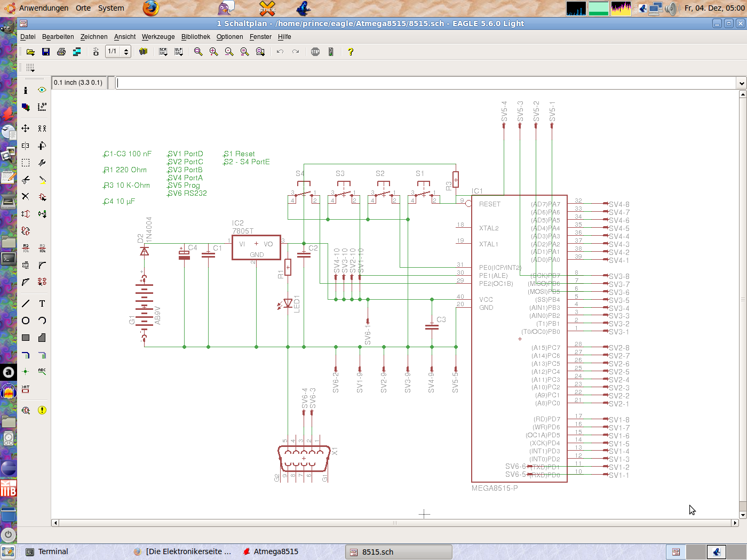Select the Wire line tool

click(x=26, y=303)
